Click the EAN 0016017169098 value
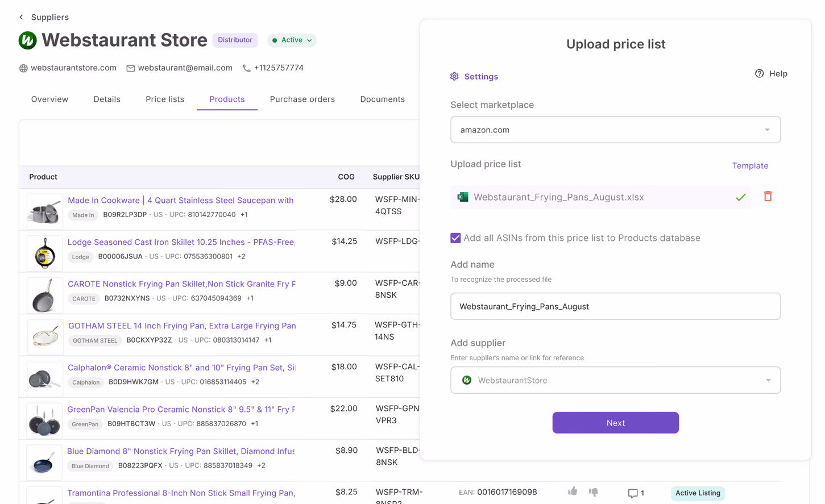This screenshot has height=504, width=825. click(507, 492)
